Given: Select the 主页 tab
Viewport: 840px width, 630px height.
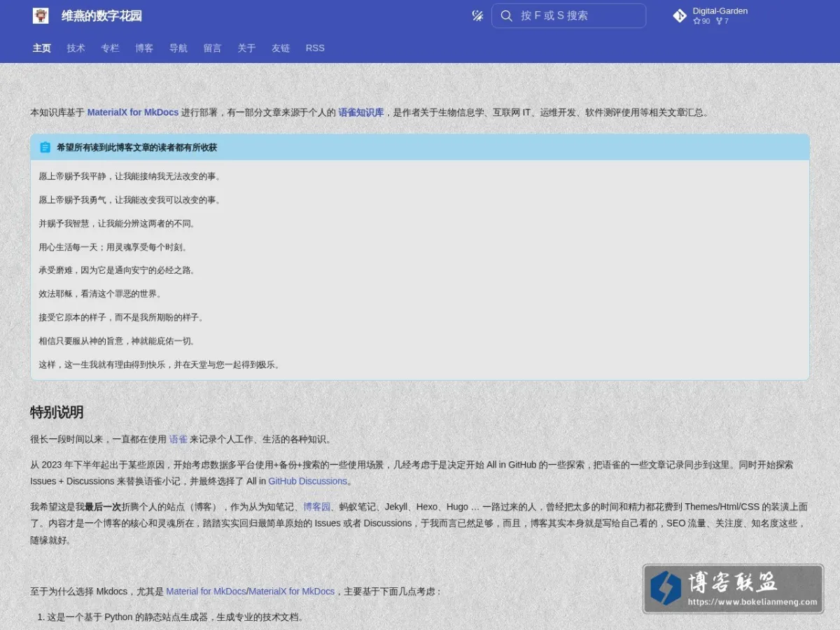Looking at the screenshot, I should (x=42, y=48).
